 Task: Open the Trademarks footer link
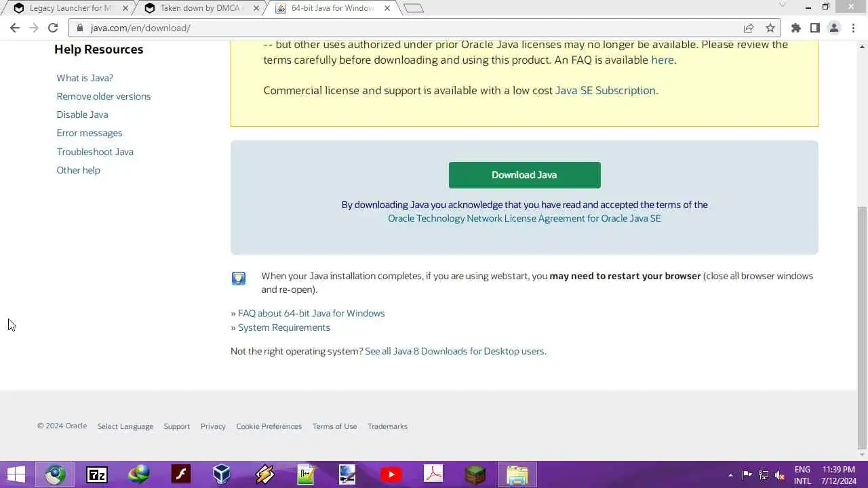[387, 426]
